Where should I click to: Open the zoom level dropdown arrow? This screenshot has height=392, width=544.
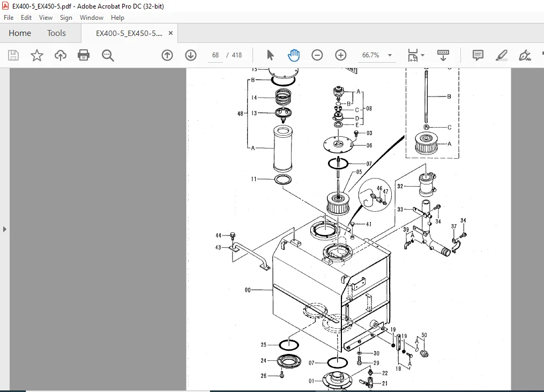coord(390,55)
